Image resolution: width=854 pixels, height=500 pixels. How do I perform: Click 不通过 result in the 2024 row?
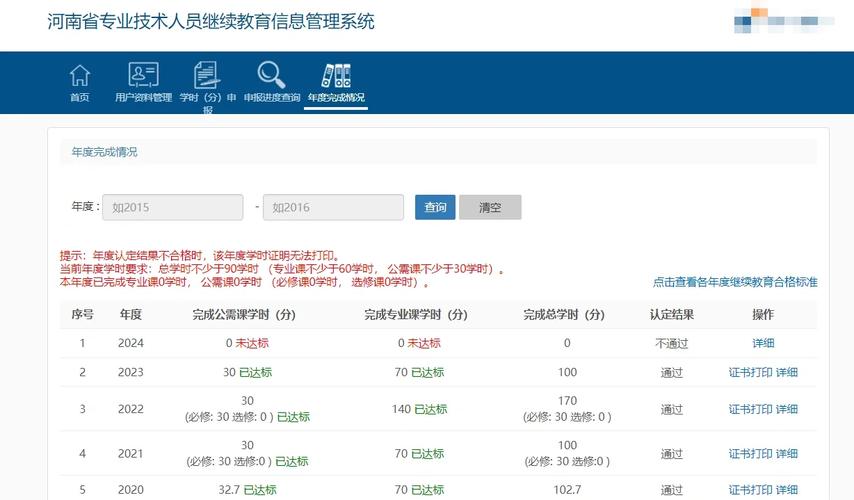coord(672,344)
